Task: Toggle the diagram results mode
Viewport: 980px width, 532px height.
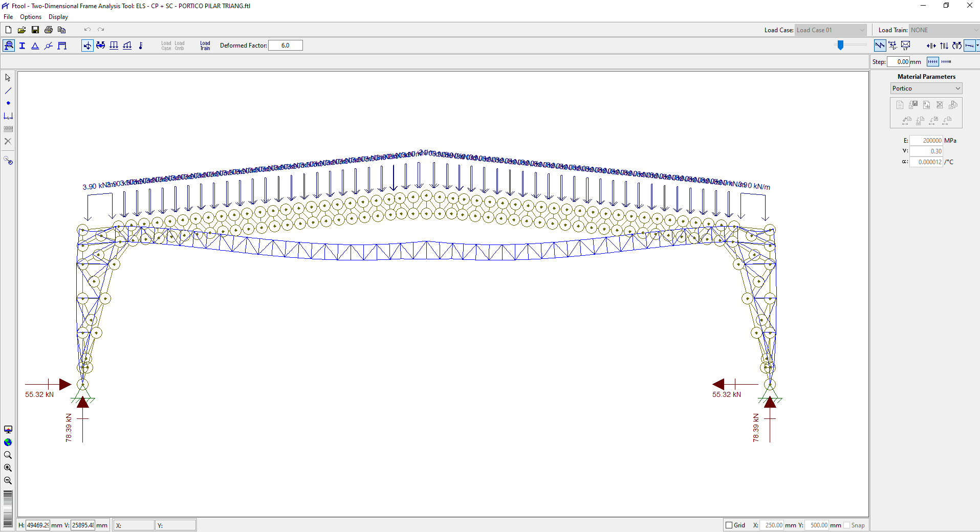Action: tap(880, 46)
